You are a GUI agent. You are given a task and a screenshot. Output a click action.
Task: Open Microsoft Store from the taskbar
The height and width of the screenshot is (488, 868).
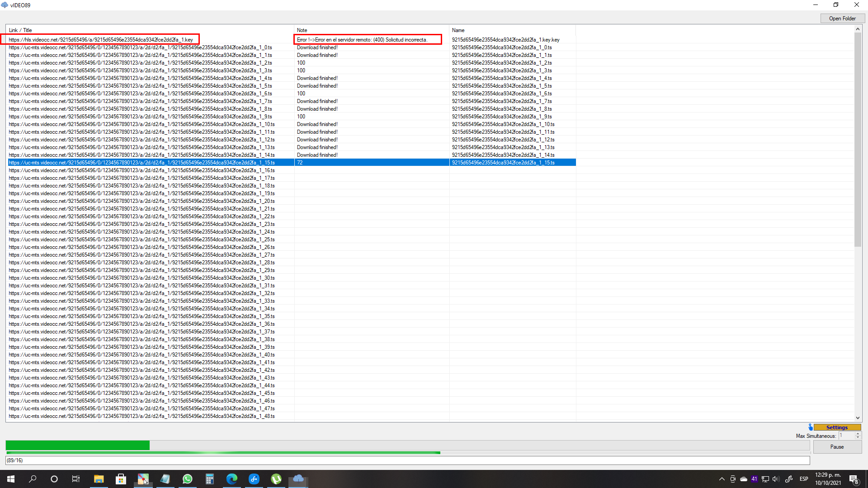121,479
